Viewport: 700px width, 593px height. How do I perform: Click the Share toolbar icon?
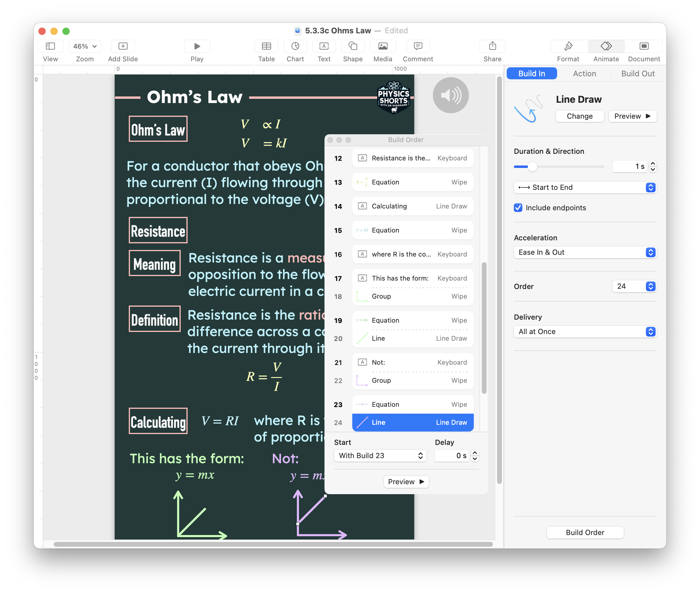(x=492, y=46)
